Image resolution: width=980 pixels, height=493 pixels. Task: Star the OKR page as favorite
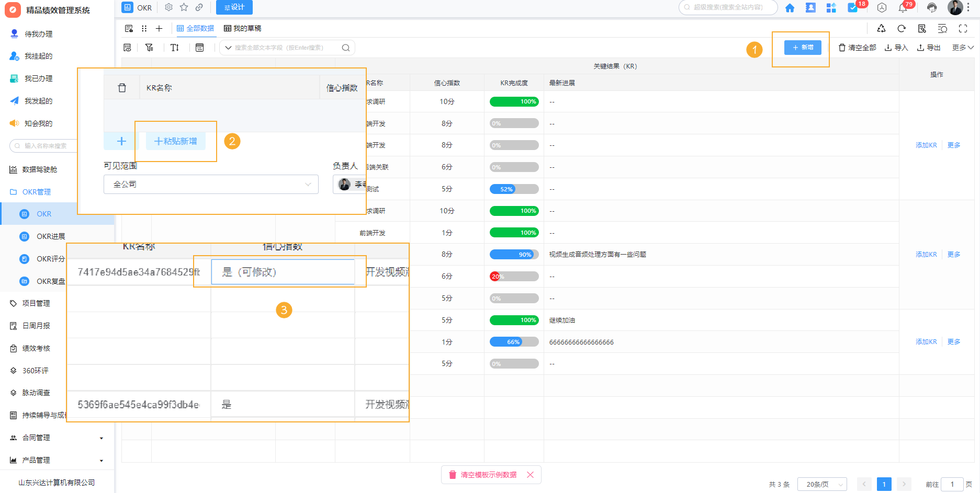pyautogui.click(x=184, y=7)
